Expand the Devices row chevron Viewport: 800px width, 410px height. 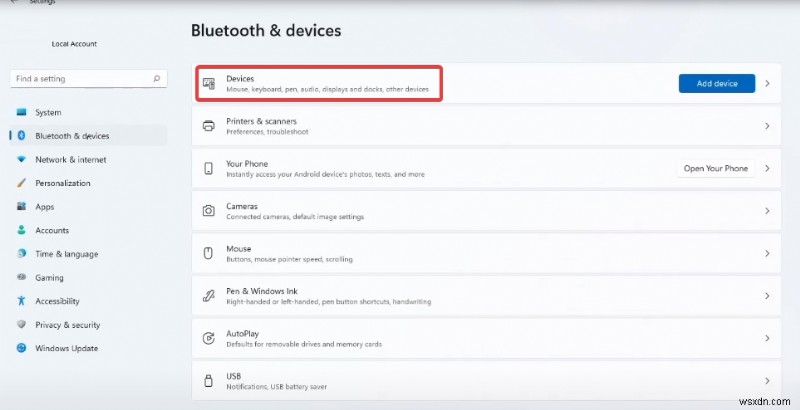[x=767, y=84]
